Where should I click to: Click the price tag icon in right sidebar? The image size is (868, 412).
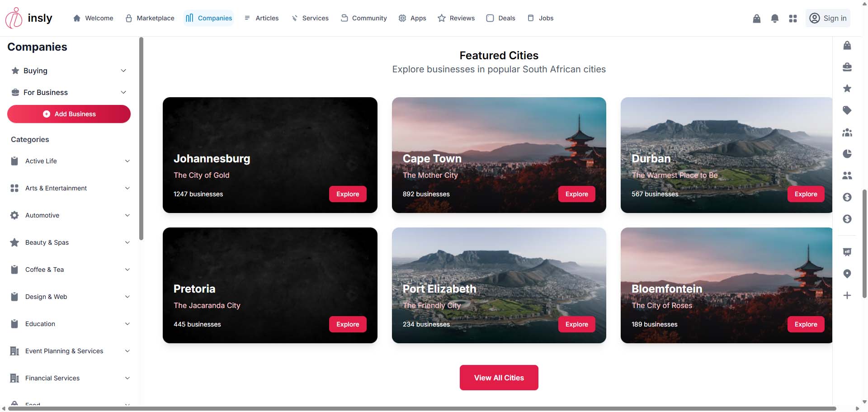point(847,110)
